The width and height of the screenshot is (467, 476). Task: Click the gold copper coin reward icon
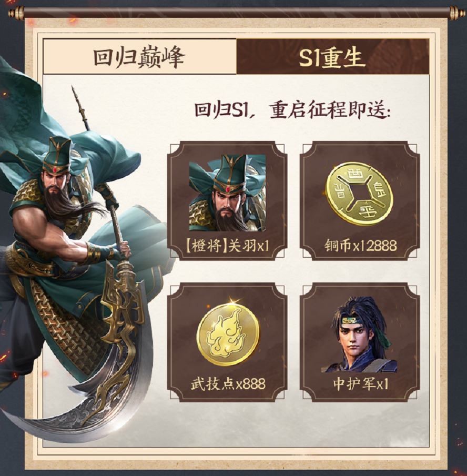tap(359, 193)
